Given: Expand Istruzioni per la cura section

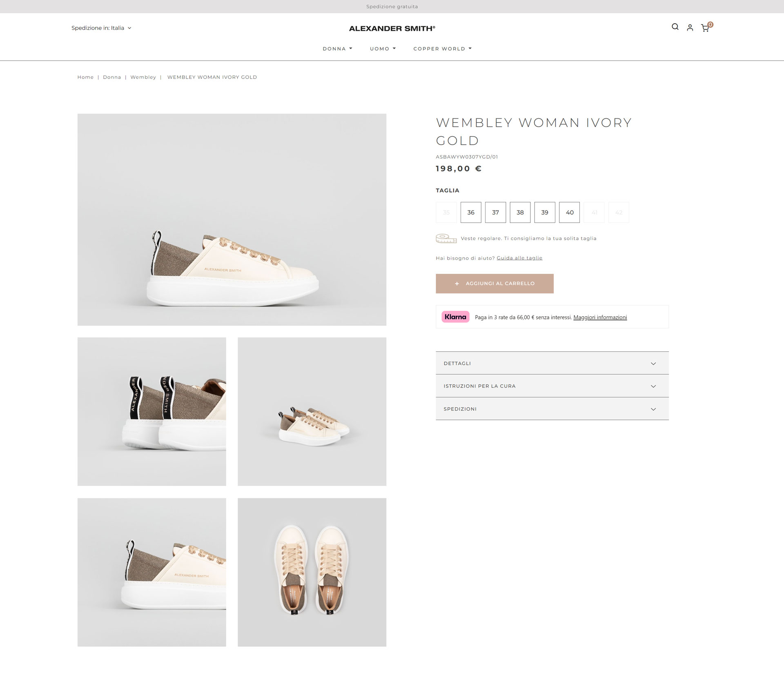Looking at the screenshot, I should tap(552, 386).
